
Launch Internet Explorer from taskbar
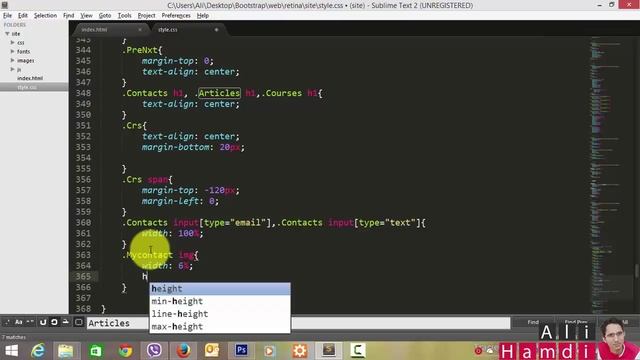tap(38, 351)
